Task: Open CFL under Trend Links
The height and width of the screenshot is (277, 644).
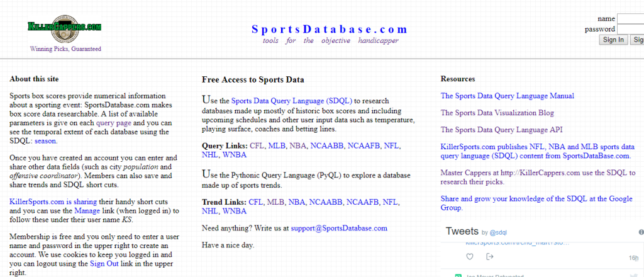Action: pyautogui.click(x=256, y=202)
